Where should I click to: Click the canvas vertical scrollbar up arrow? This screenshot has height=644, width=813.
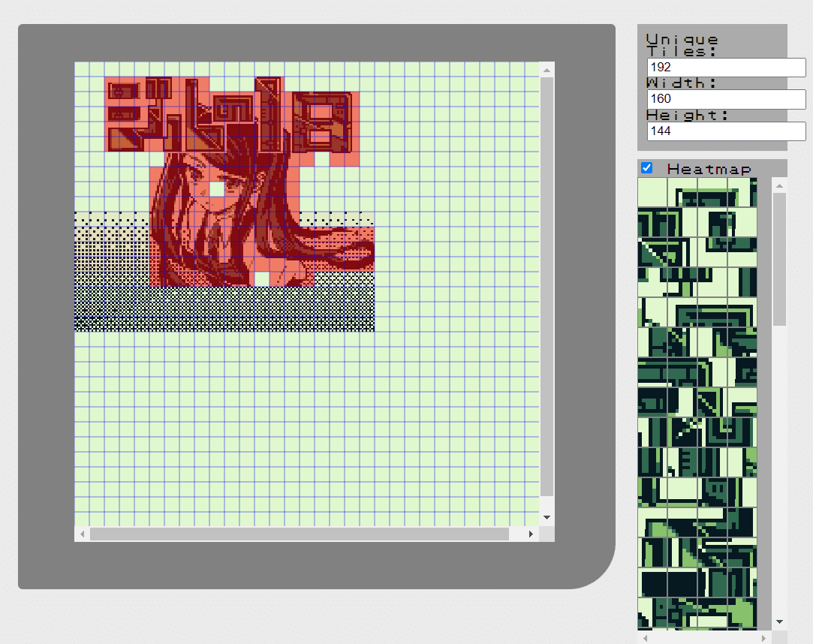(547, 70)
